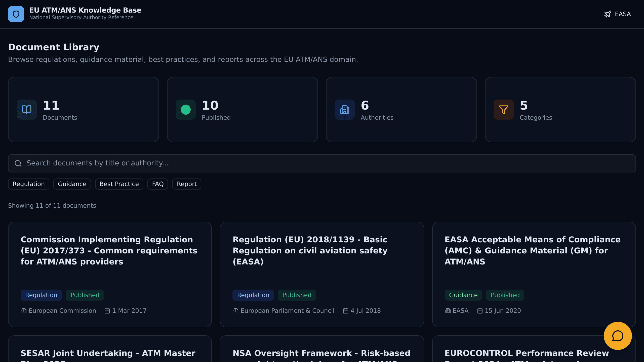Click the European Parliament & Council text

click(x=288, y=311)
